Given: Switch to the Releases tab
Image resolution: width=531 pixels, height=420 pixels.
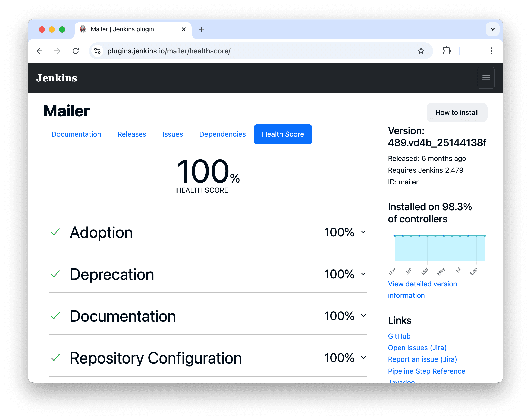Looking at the screenshot, I should (131, 134).
